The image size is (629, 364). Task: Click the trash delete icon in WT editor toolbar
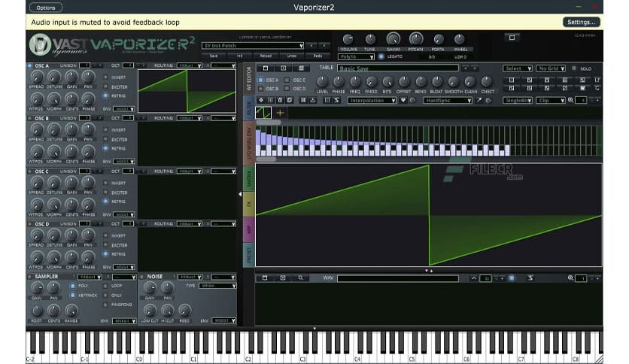[x=280, y=100]
